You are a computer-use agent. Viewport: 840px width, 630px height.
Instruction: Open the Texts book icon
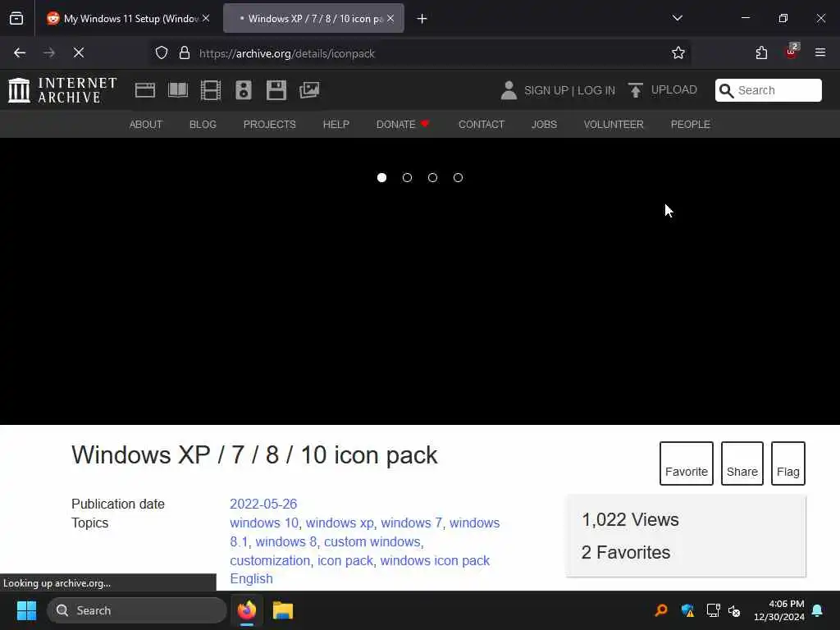pyautogui.click(x=178, y=90)
